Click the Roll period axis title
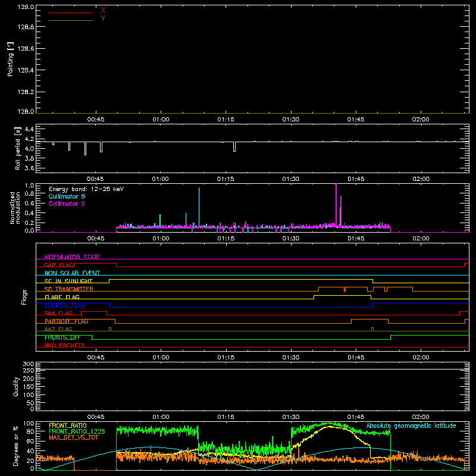This screenshot has width=476, height=476. pyautogui.click(x=18, y=148)
